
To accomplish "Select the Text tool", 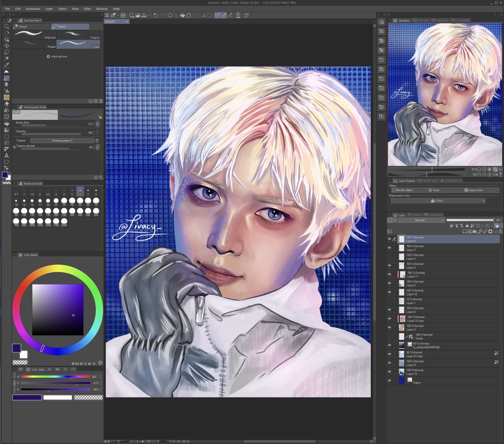I will tap(6, 155).
